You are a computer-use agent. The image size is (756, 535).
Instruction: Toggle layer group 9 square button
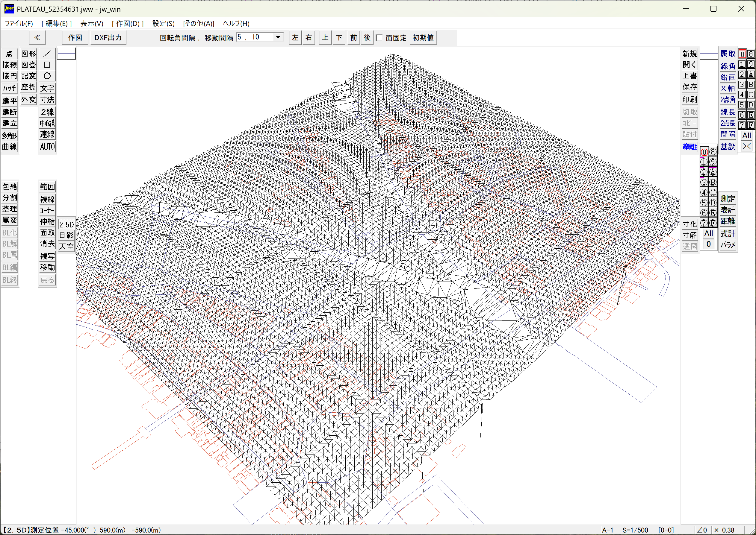point(751,64)
